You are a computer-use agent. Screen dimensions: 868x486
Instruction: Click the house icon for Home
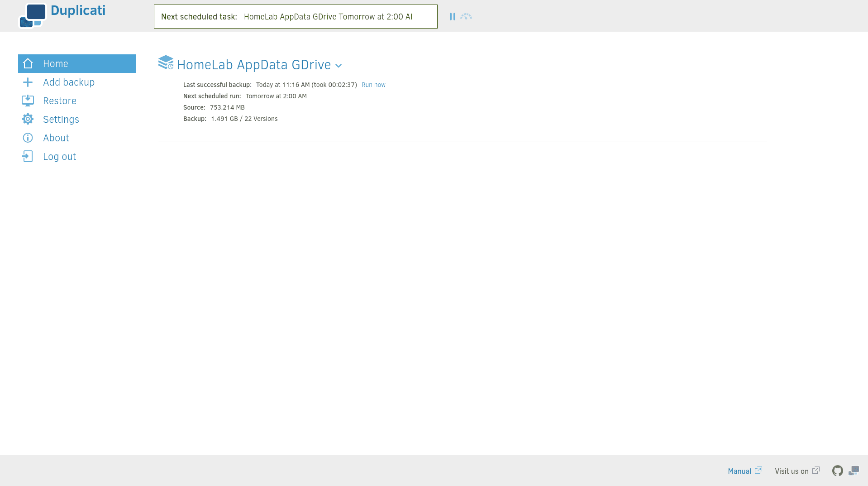(x=28, y=64)
